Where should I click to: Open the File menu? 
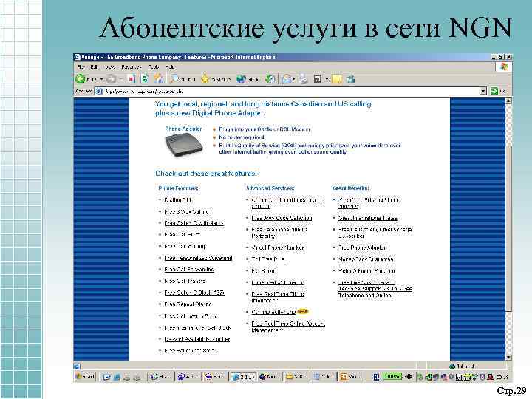point(81,66)
